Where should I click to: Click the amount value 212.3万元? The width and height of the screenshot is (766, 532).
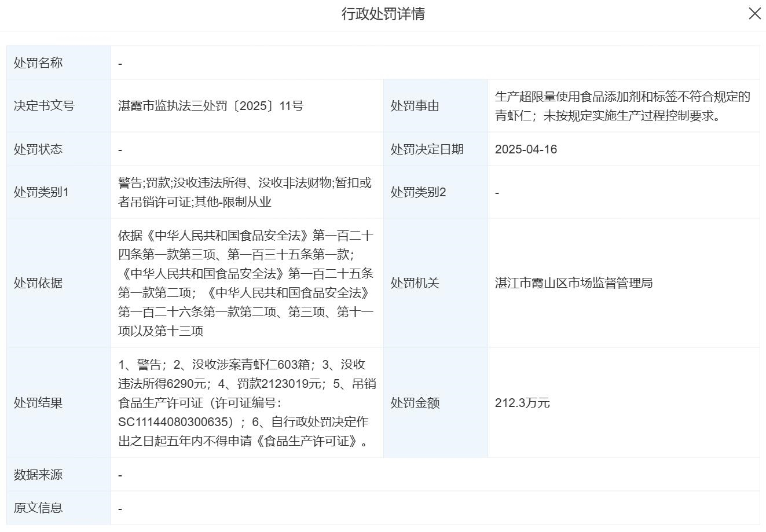tap(522, 403)
